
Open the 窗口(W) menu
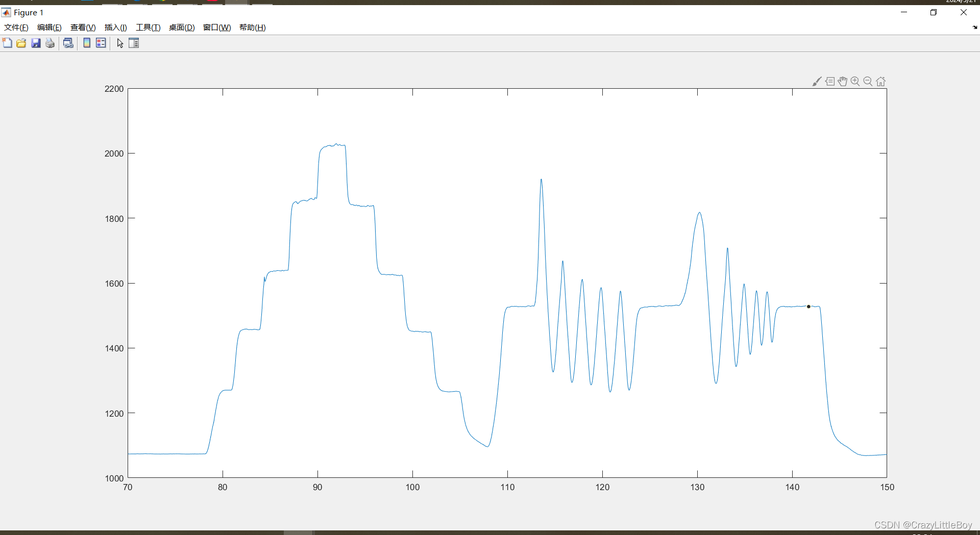click(x=216, y=27)
